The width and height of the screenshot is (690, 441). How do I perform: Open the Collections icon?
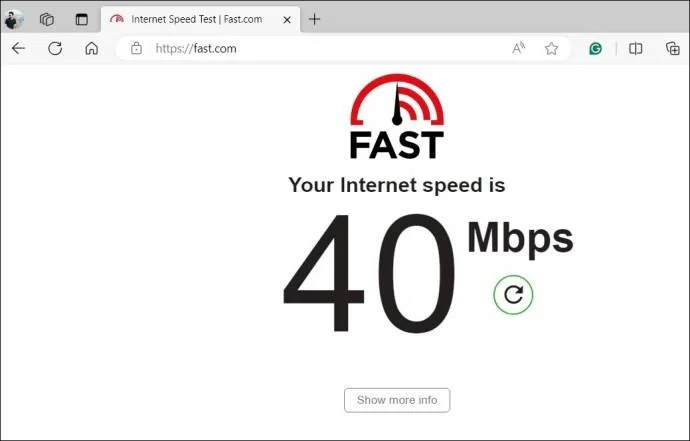click(673, 48)
